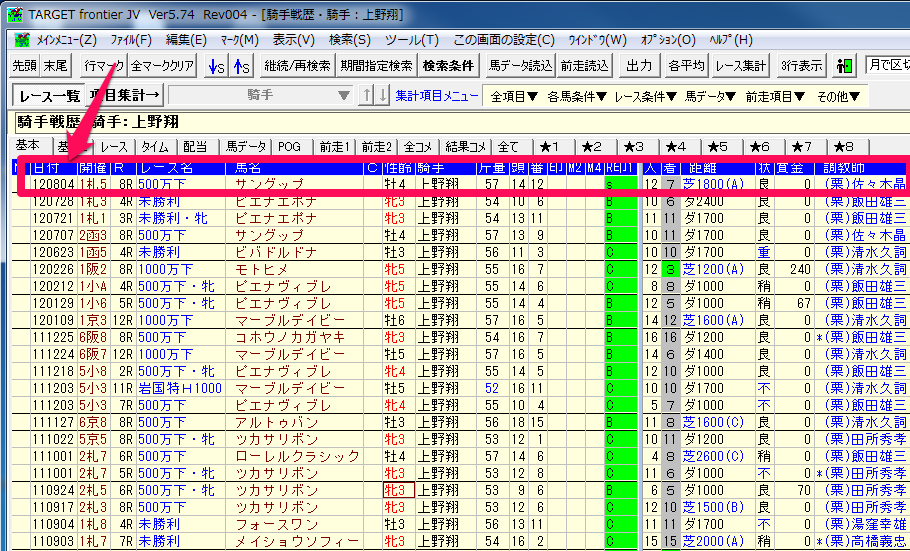
Task: Switch to 基本 tab
Action: (28, 145)
